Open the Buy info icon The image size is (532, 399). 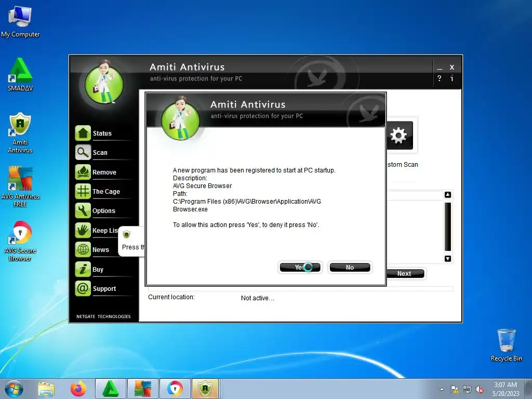(83, 270)
